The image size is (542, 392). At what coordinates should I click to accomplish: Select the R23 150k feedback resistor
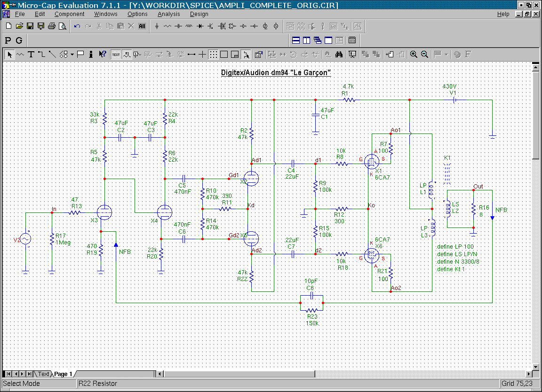pyautogui.click(x=312, y=310)
